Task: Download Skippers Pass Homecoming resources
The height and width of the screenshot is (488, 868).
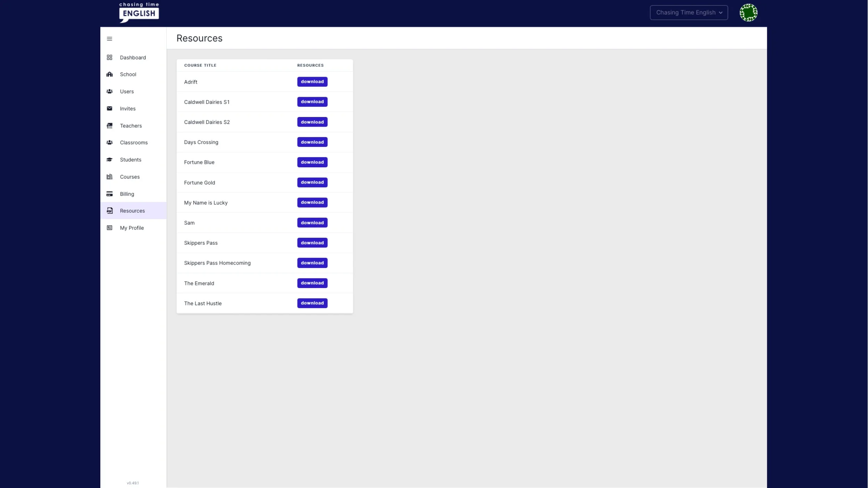Action: point(312,263)
